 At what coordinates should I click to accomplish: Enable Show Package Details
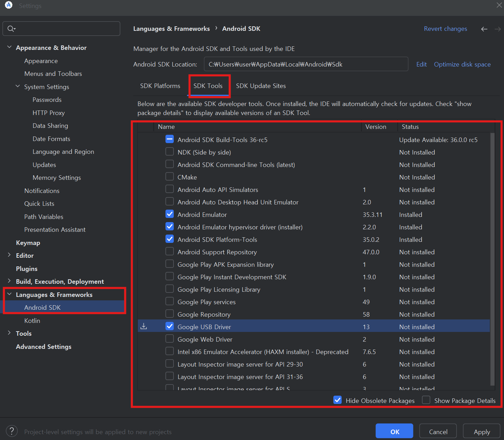point(426,400)
